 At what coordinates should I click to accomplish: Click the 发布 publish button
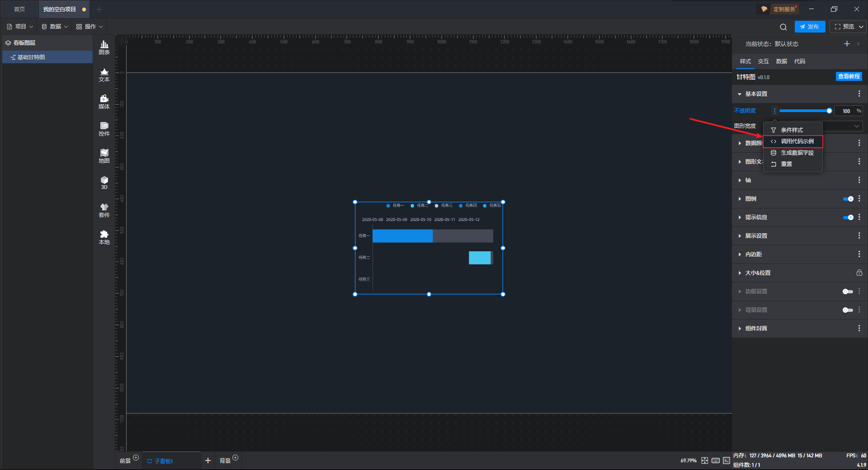point(810,27)
